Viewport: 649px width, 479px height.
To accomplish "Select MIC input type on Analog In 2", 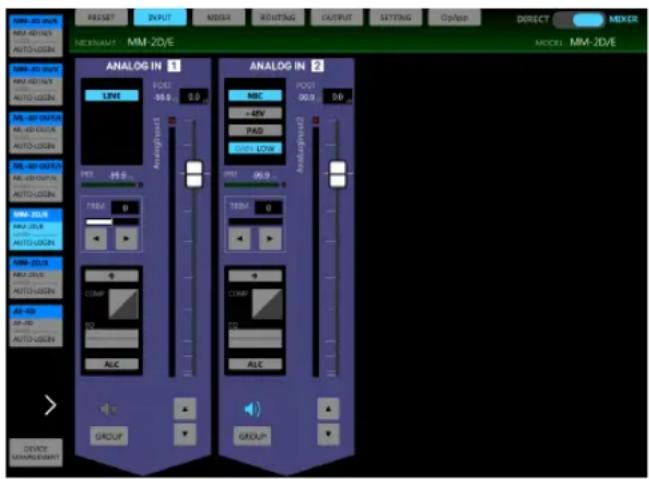I will coord(255,96).
